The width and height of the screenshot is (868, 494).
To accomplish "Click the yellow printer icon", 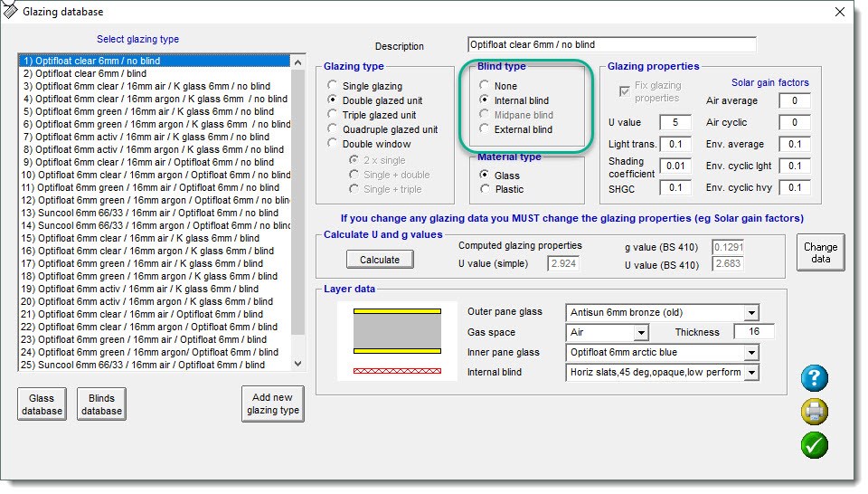I will point(814,412).
